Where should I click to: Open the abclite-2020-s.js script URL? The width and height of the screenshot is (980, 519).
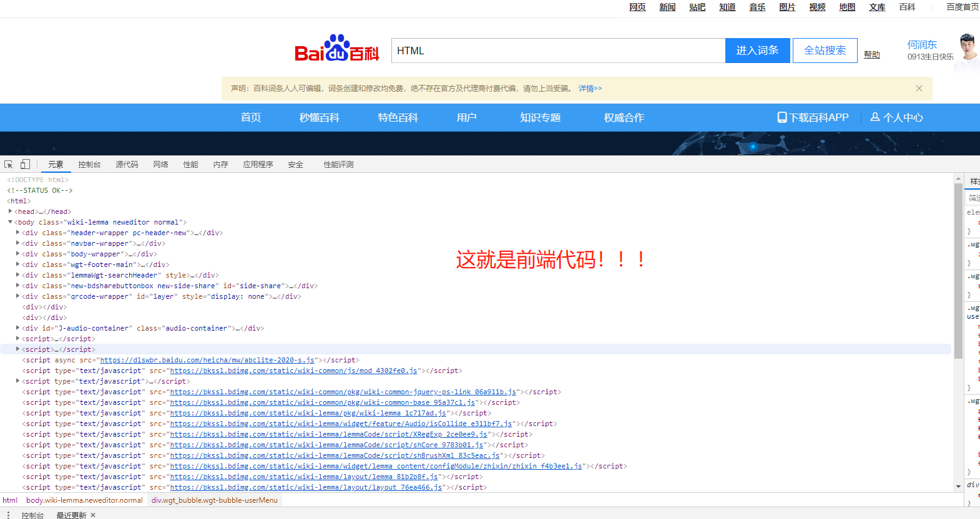pyautogui.click(x=207, y=360)
